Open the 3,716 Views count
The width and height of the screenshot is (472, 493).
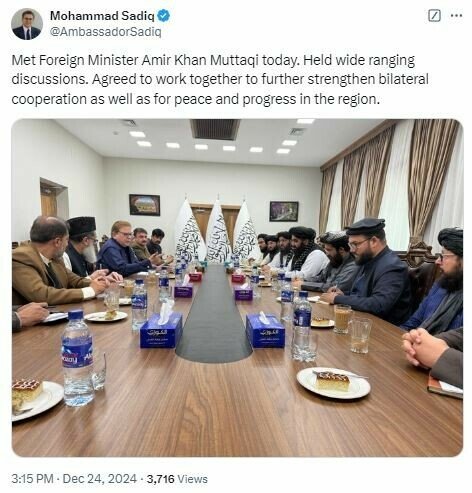tap(177, 479)
